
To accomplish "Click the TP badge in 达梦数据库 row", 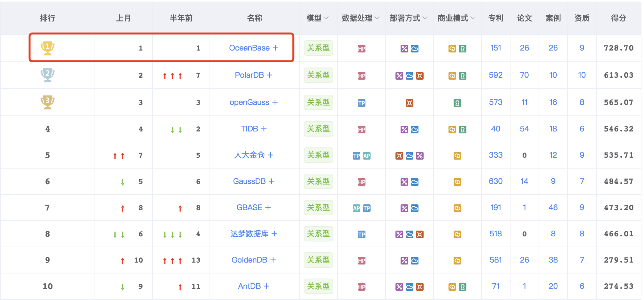I will 362,234.
